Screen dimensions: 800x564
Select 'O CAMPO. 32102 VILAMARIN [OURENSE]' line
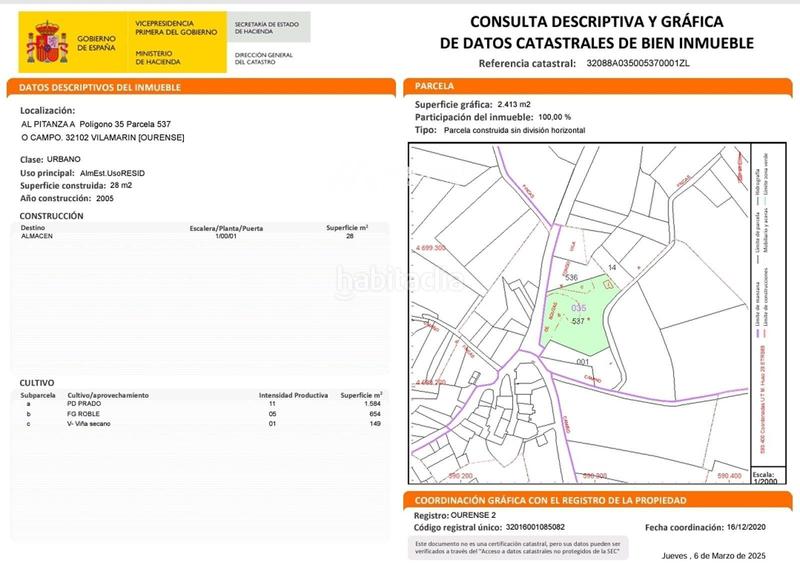click(x=103, y=137)
